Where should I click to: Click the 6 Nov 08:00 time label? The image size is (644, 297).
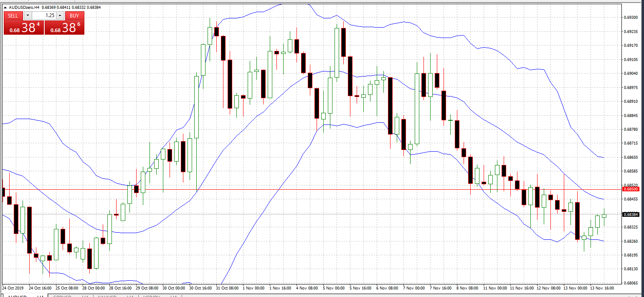[x=387, y=288]
